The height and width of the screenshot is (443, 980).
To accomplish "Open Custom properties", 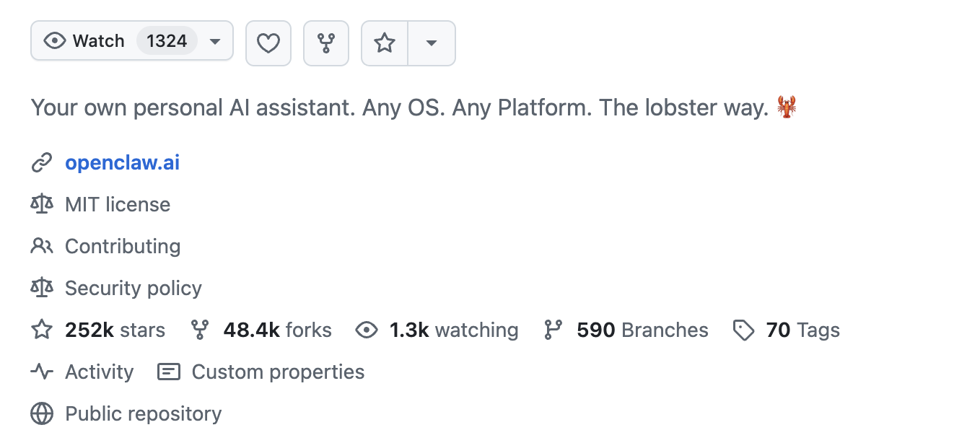I will 278,372.
